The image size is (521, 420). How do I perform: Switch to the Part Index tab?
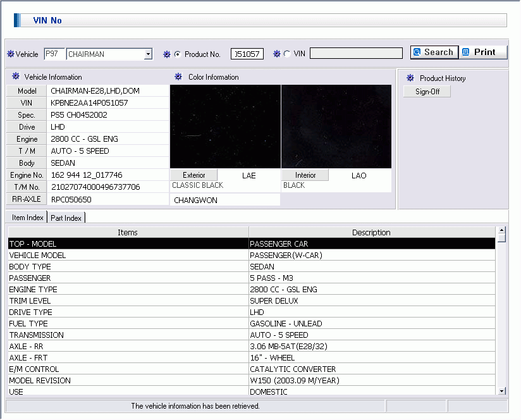pos(66,218)
